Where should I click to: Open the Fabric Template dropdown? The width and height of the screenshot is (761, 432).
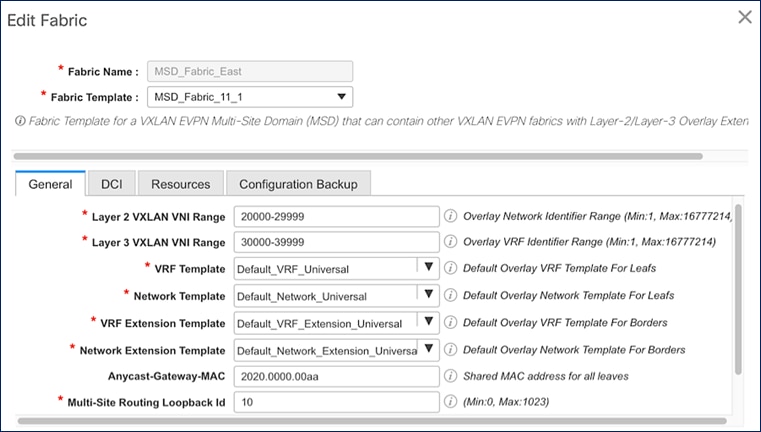tap(249, 97)
